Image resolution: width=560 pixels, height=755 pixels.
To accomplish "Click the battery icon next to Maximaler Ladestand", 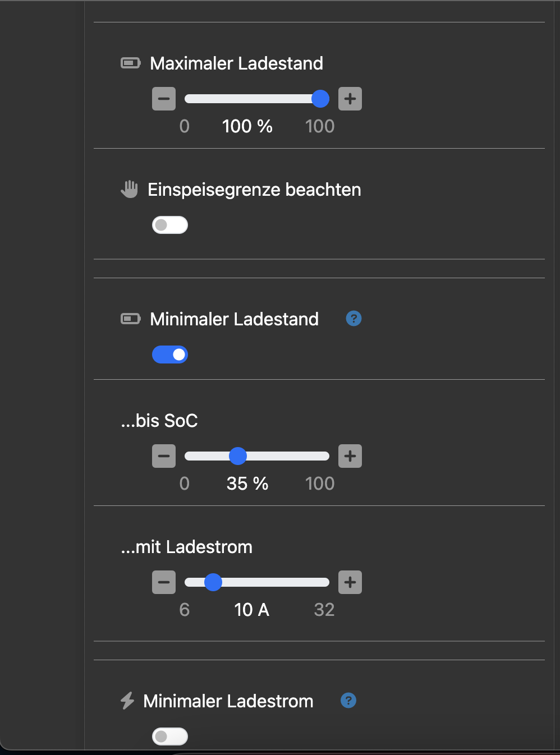I will (131, 63).
